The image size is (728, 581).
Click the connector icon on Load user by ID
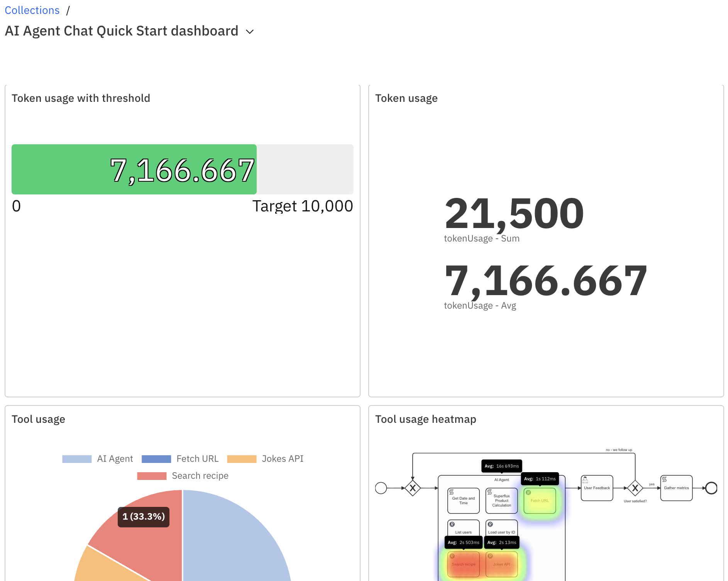pos(490,524)
